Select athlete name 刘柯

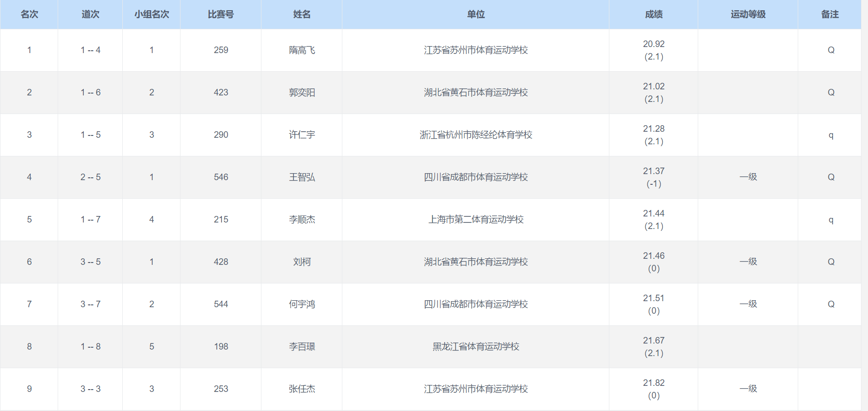(302, 262)
